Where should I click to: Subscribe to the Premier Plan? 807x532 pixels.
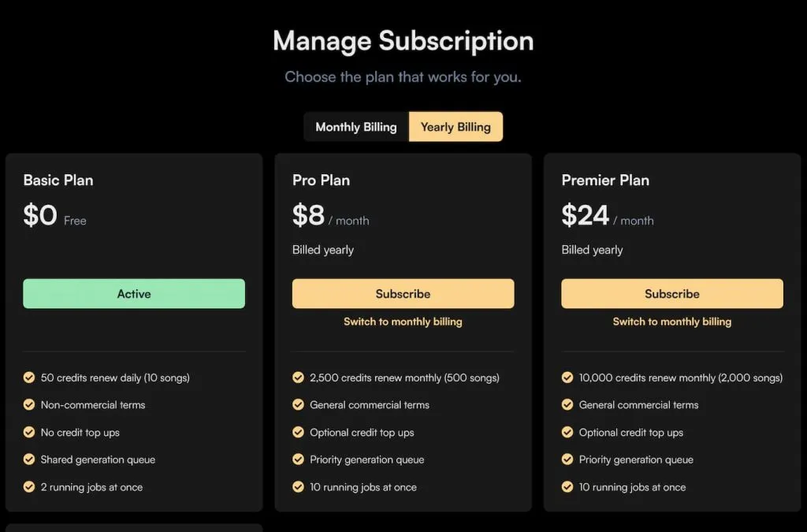coord(671,294)
